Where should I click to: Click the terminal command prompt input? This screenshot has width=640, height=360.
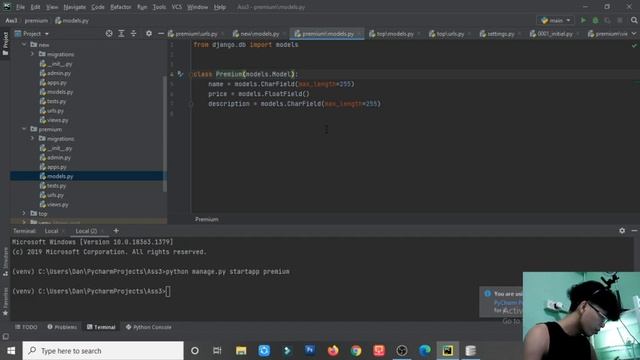tap(168, 291)
